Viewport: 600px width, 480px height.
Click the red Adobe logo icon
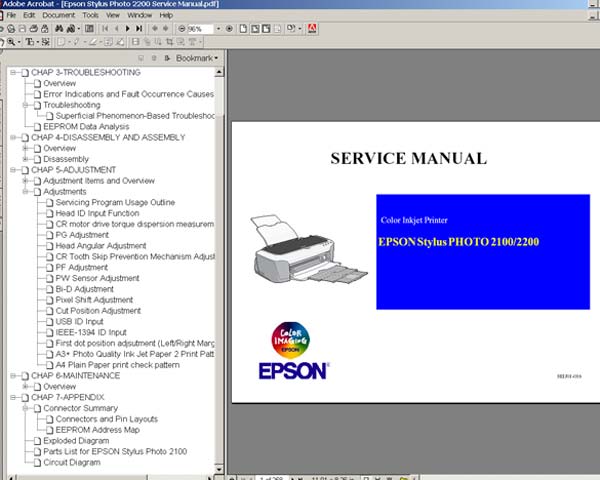click(x=312, y=29)
